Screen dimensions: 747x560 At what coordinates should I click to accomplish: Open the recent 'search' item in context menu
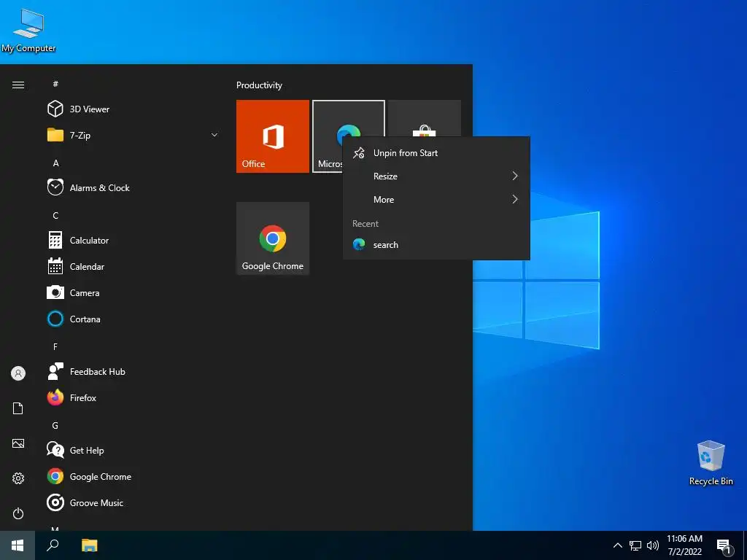(x=436, y=245)
